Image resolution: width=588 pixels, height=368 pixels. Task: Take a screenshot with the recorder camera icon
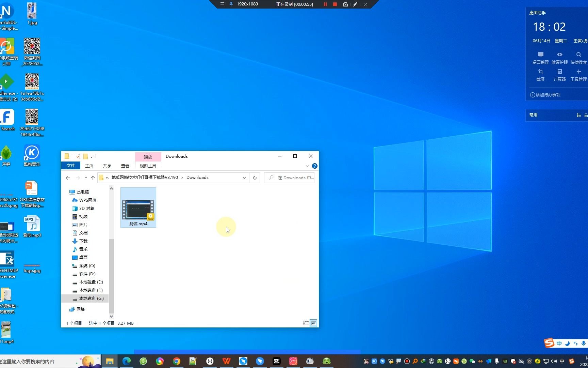[x=345, y=4]
